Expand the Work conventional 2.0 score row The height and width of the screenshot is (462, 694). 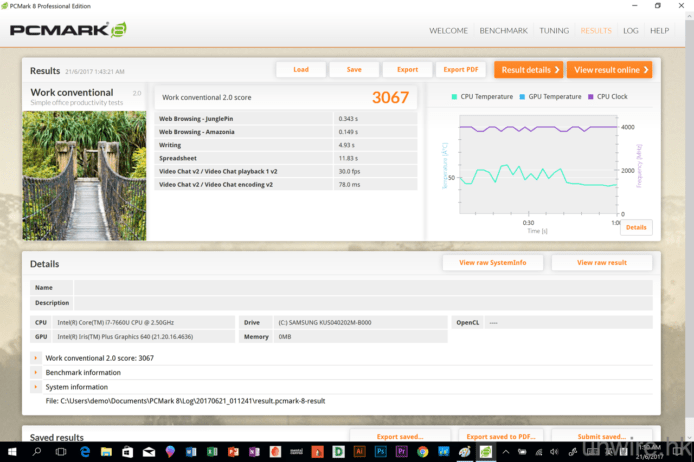pos(36,357)
